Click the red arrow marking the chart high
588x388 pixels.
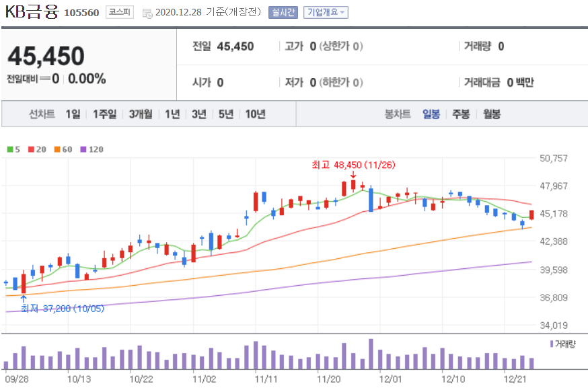click(x=353, y=175)
